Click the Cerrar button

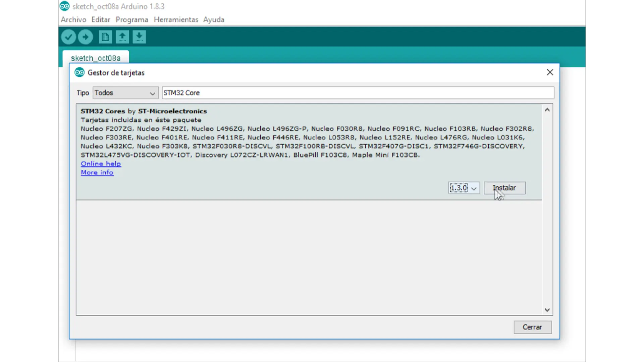pyautogui.click(x=532, y=327)
